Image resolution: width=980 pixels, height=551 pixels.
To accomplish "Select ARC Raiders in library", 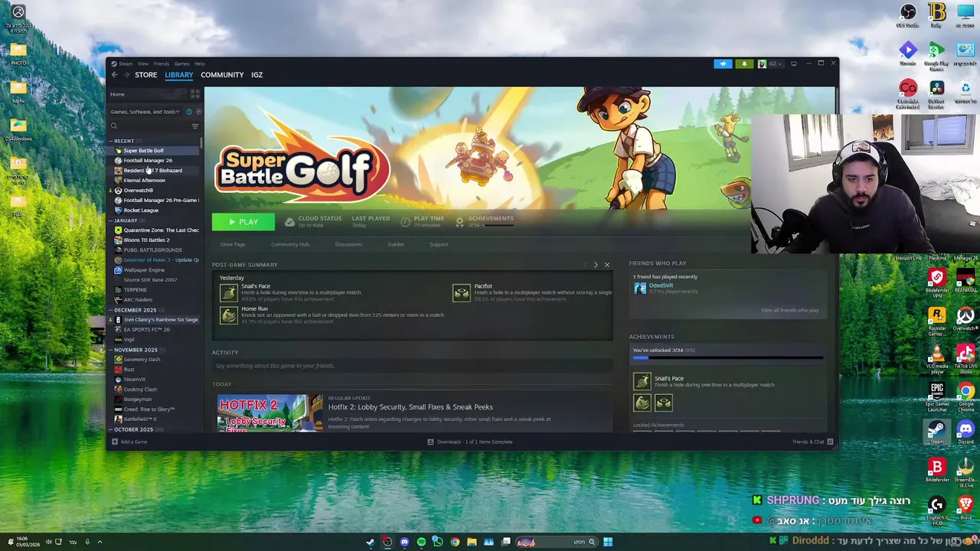I will (138, 300).
